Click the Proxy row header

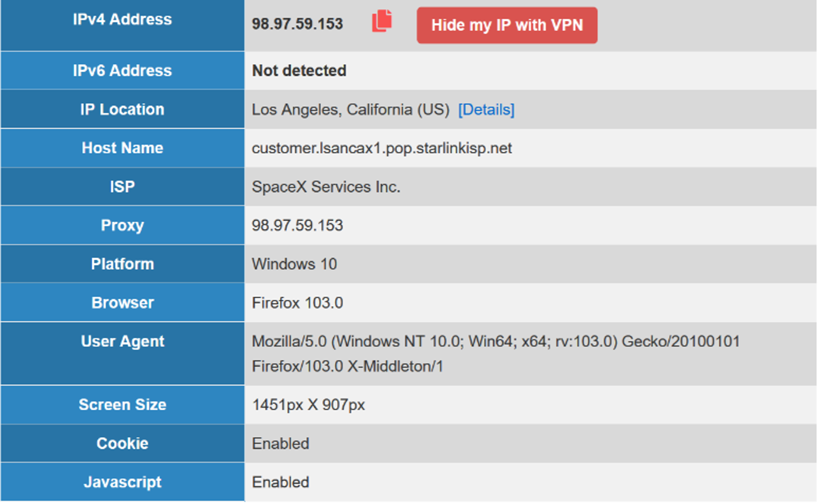click(122, 225)
